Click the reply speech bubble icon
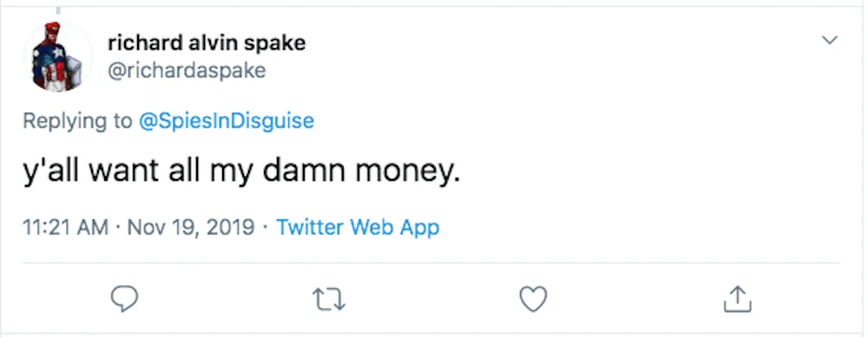 (124, 300)
